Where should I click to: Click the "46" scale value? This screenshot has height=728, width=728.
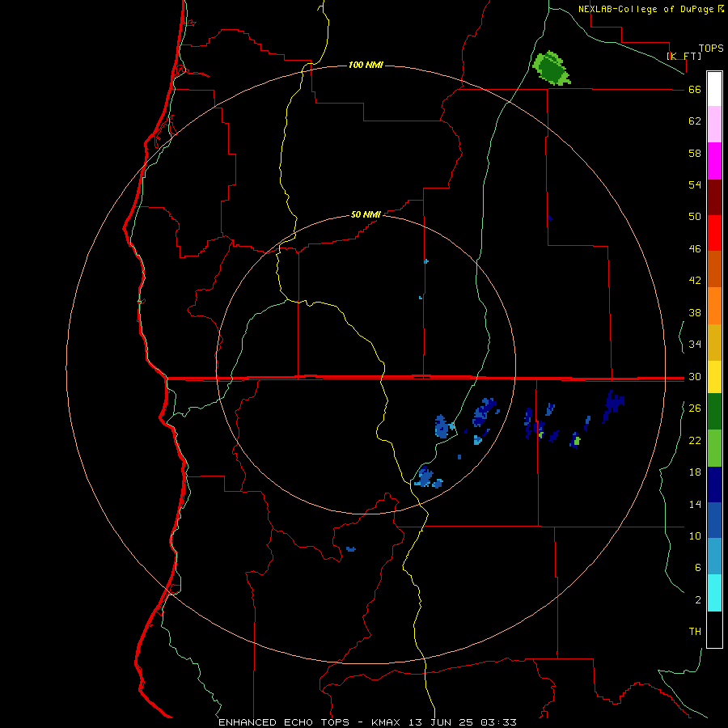point(695,249)
